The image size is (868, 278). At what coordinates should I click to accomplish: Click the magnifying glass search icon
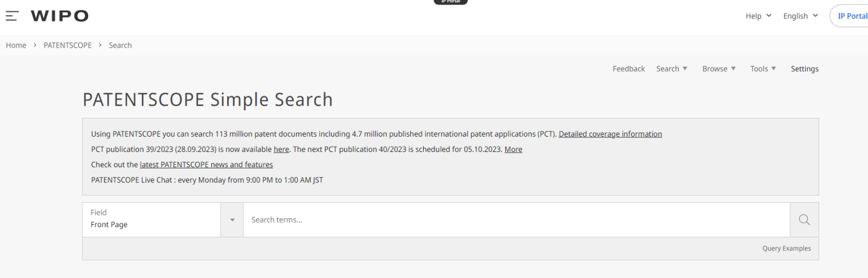(x=804, y=220)
